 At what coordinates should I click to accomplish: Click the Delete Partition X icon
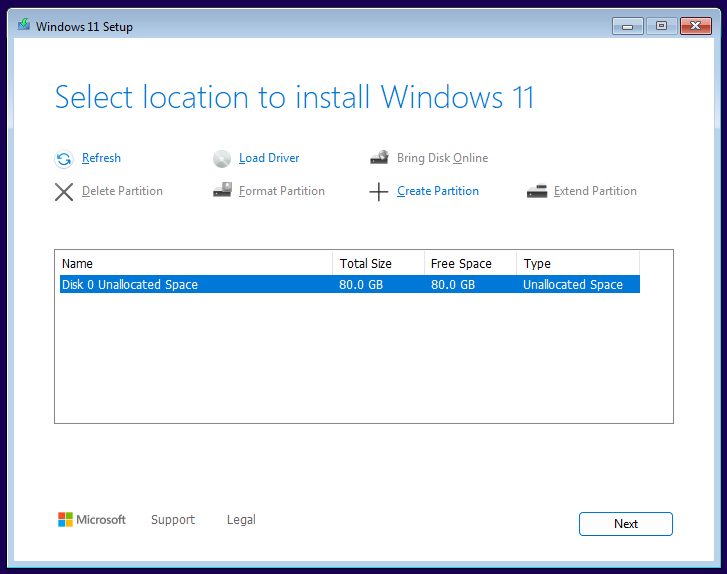(64, 192)
